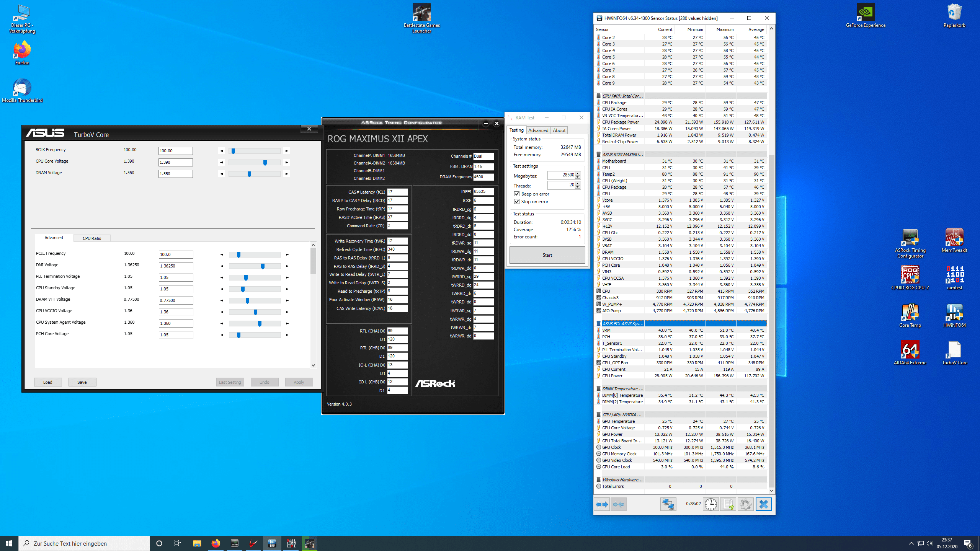Adjust CPU Core Voltage slider handle

pos(265,163)
